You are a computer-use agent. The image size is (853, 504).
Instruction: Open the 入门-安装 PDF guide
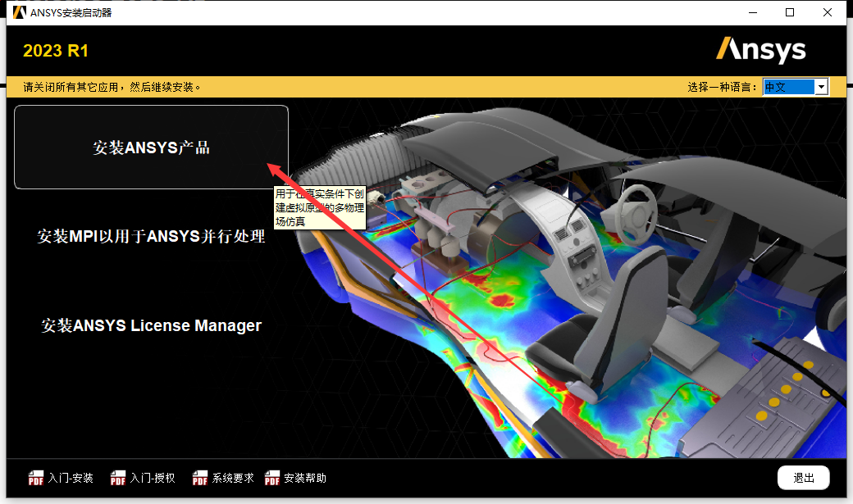point(72,478)
